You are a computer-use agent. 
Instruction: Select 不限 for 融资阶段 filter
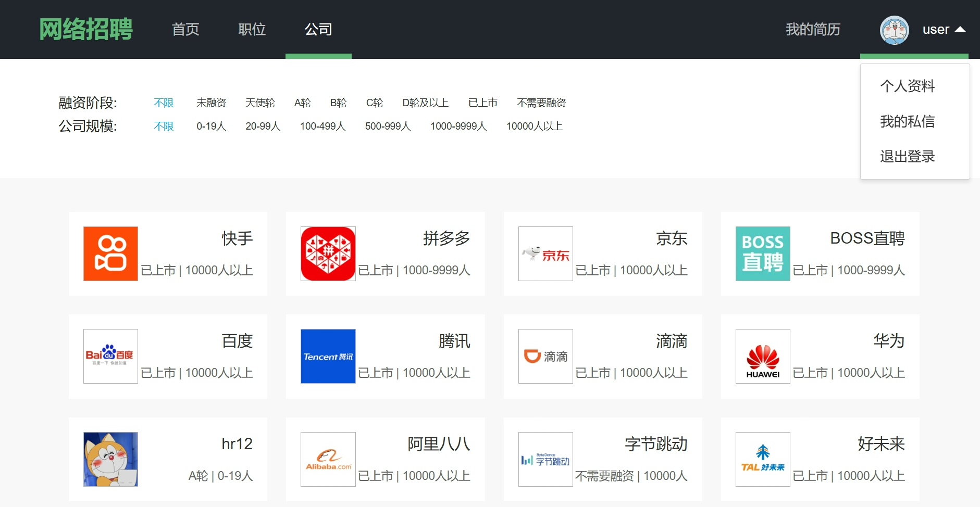(164, 103)
